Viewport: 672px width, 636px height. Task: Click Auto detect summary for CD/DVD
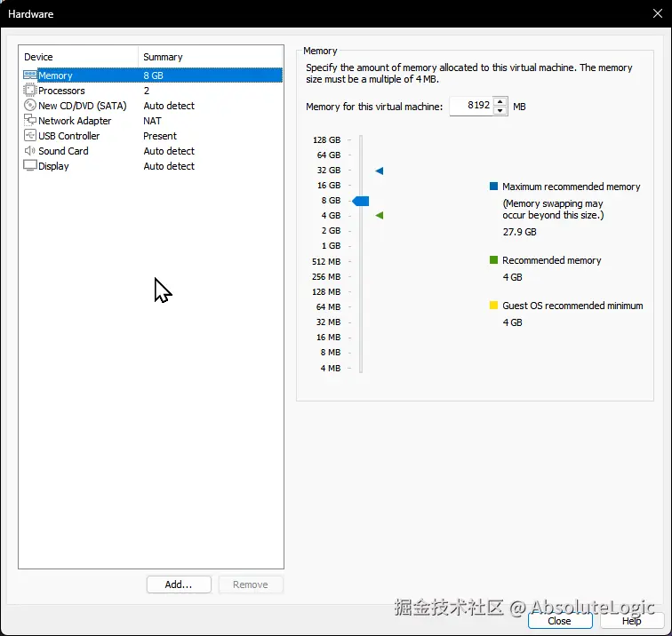(x=169, y=106)
